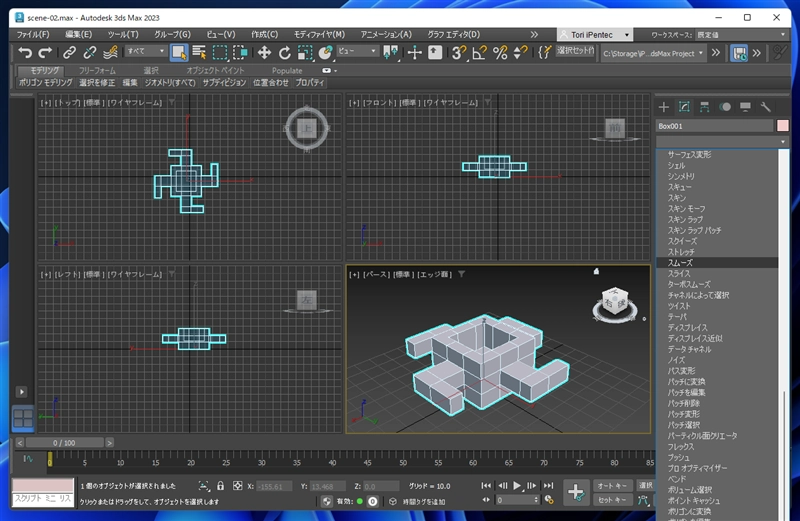This screenshot has width=800, height=521.
Task: Toggle the Percent Snap button
Action: pyautogui.click(x=500, y=52)
